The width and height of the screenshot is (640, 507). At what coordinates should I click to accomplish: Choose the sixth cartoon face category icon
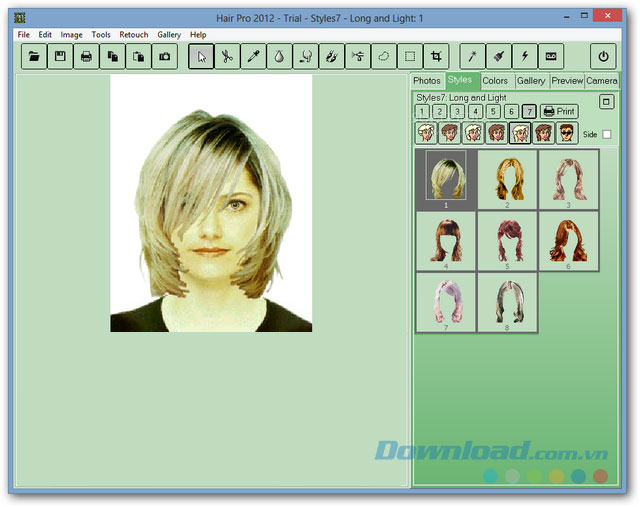543,133
